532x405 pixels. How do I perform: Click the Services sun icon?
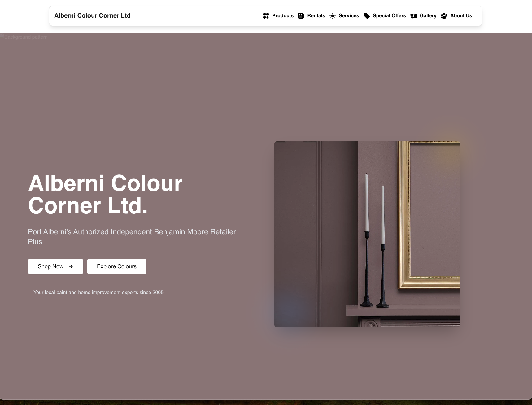tap(333, 16)
